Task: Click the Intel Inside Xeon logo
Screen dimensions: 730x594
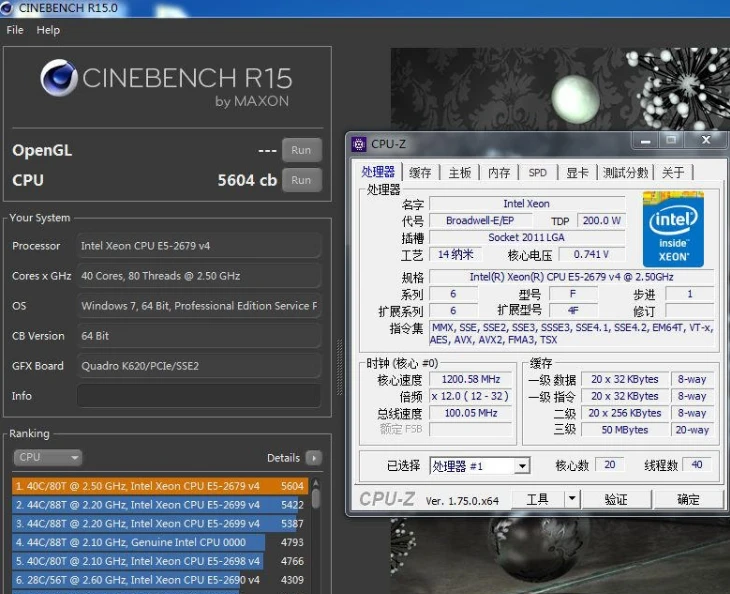Action: click(x=673, y=229)
